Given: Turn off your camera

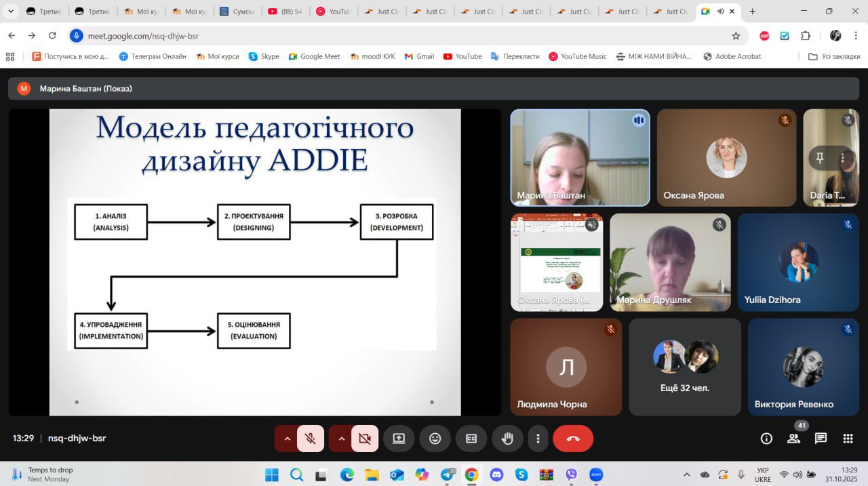Looking at the screenshot, I should (365, 439).
